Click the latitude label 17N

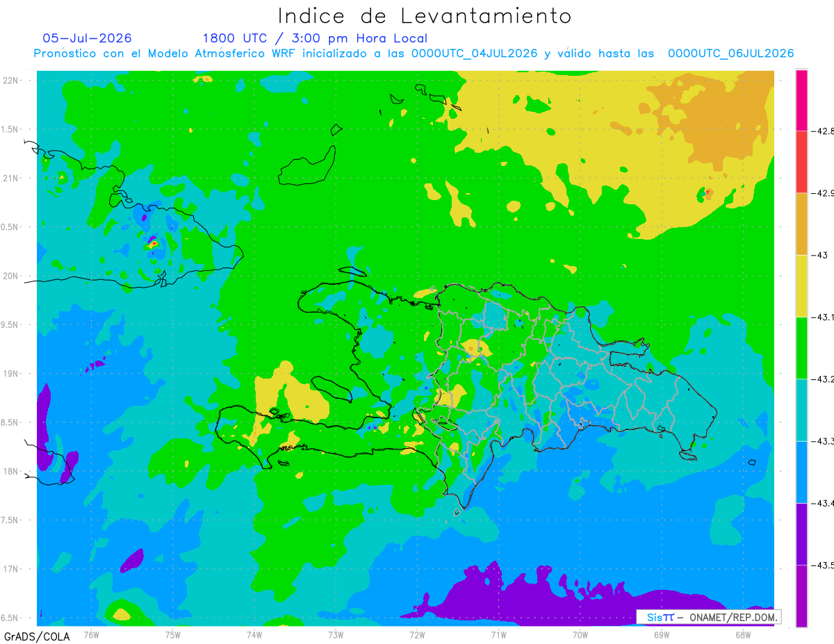(x=11, y=569)
